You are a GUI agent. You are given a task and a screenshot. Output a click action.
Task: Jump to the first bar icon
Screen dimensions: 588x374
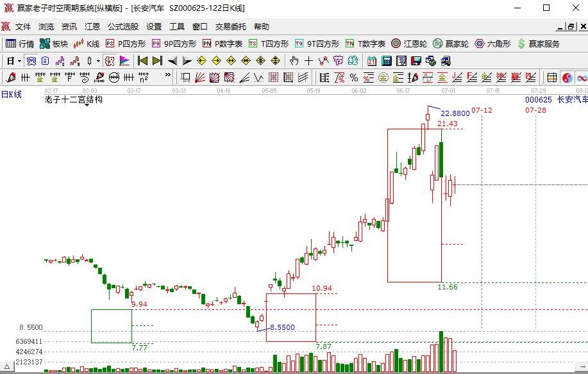[x=142, y=61]
